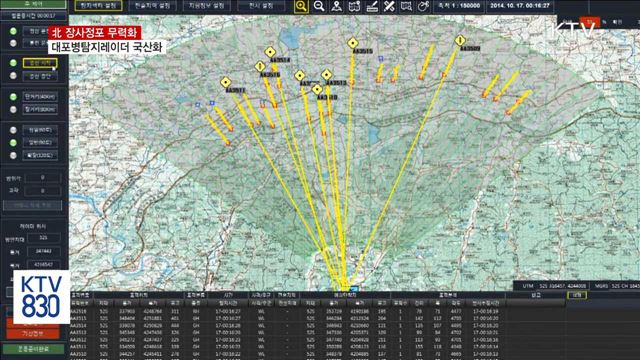The height and width of the screenshot is (360, 640).
Task: Switch to yellow-highlighted tab right of table
Action: coord(577,295)
